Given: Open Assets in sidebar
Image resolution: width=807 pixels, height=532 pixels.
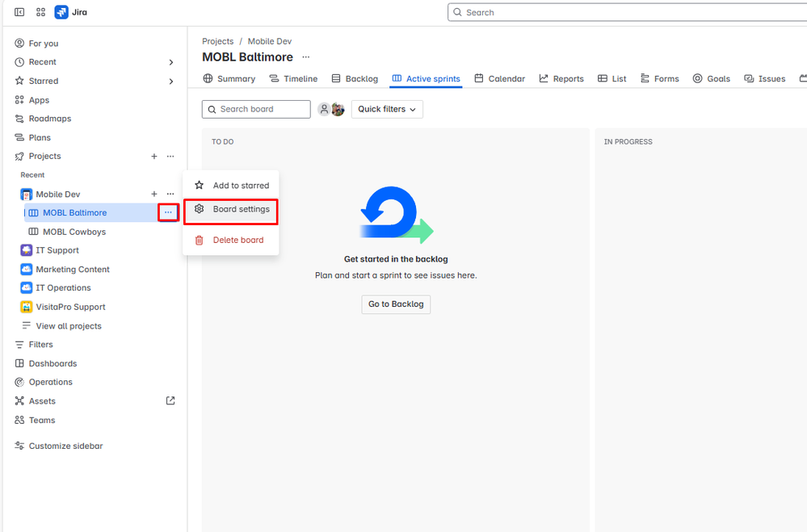Looking at the screenshot, I should pos(35,400).
